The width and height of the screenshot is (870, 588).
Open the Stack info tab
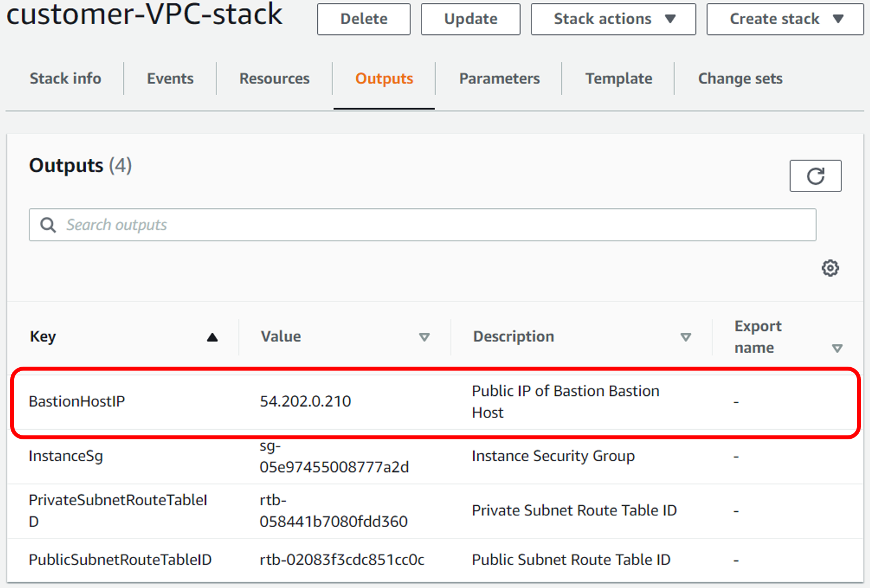tap(65, 78)
